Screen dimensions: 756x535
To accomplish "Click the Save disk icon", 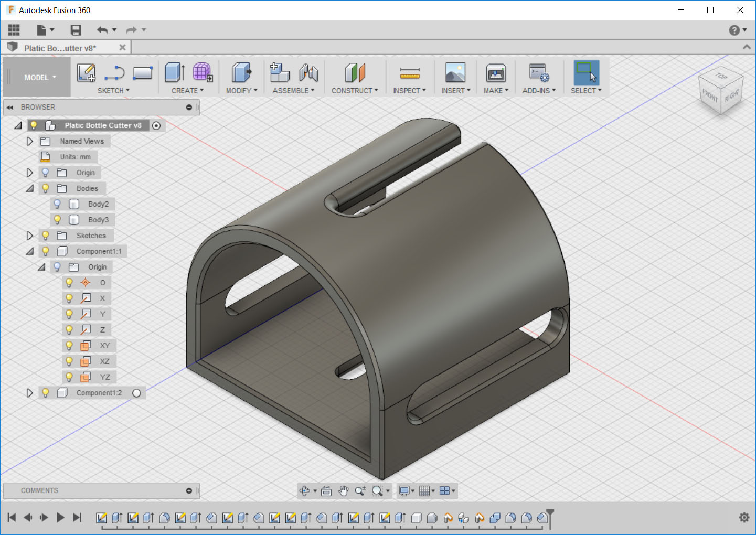I will pyautogui.click(x=76, y=30).
